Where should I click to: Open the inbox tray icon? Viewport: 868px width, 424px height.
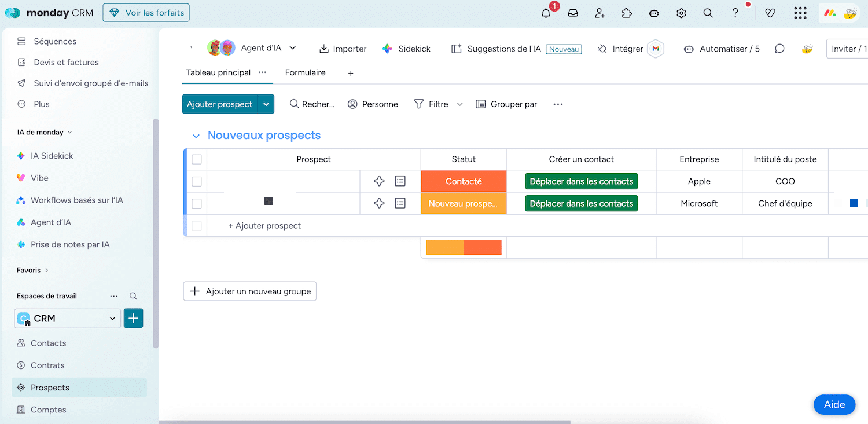(573, 13)
